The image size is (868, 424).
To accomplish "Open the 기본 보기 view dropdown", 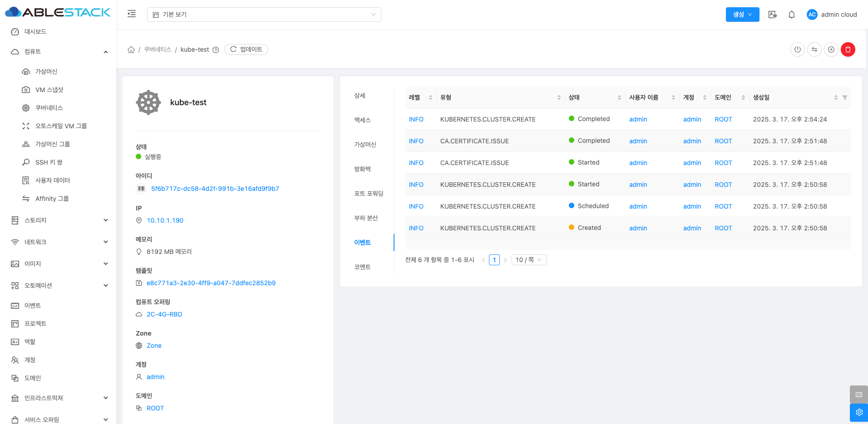I will (264, 15).
